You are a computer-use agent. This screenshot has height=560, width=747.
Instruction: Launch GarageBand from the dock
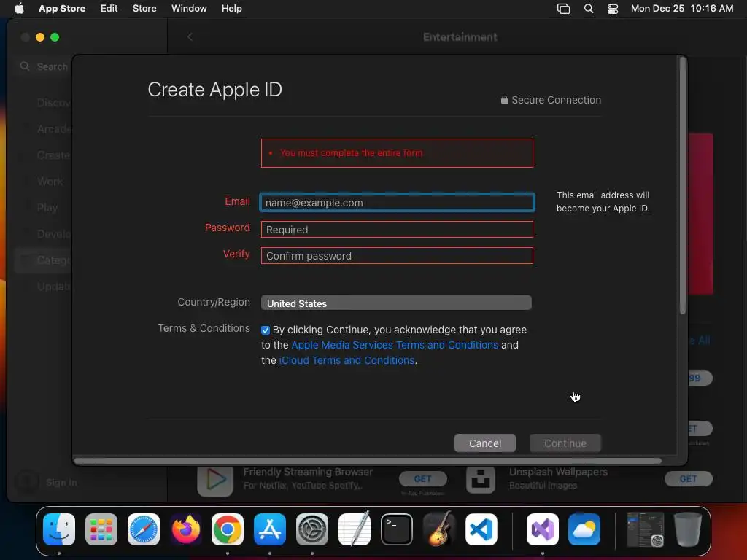438,529
